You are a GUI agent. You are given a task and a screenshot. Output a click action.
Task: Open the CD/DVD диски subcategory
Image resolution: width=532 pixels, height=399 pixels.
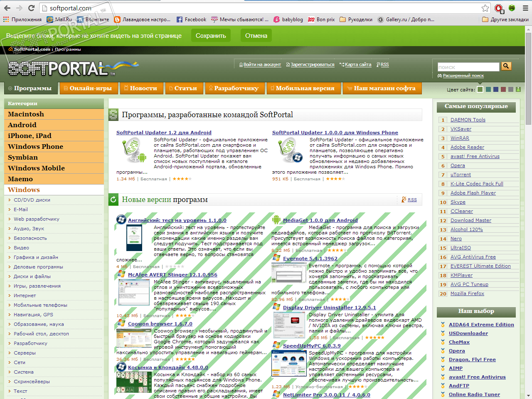[32, 200]
